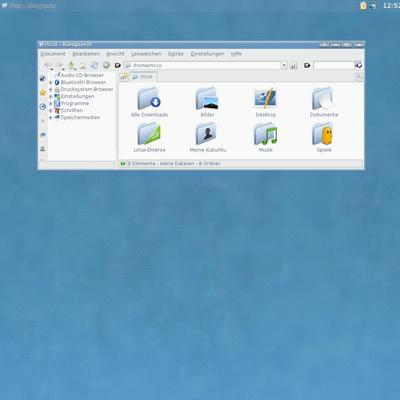Viewport: 400px width, 400px height.
Task: Select Schriften in the sidebar tree
Action: [x=72, y=110]
